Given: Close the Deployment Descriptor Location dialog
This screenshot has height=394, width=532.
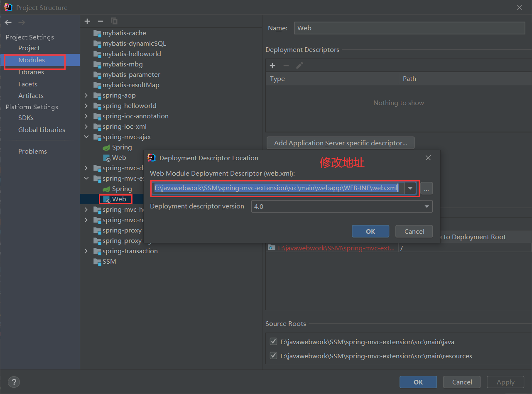Looking at the screenshot, I should (428, 158).
